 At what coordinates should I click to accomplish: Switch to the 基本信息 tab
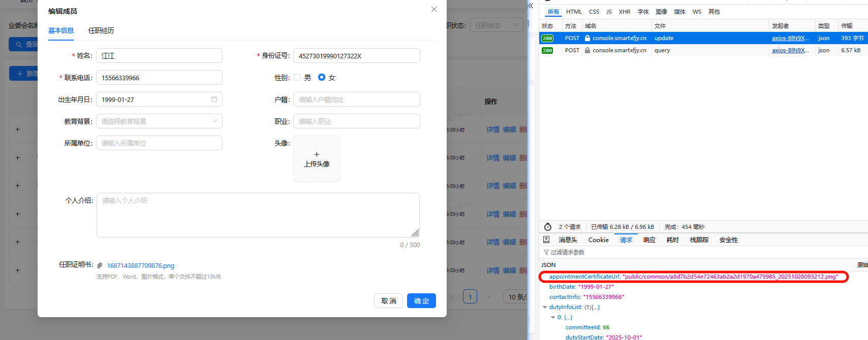(x=61, y=30)
